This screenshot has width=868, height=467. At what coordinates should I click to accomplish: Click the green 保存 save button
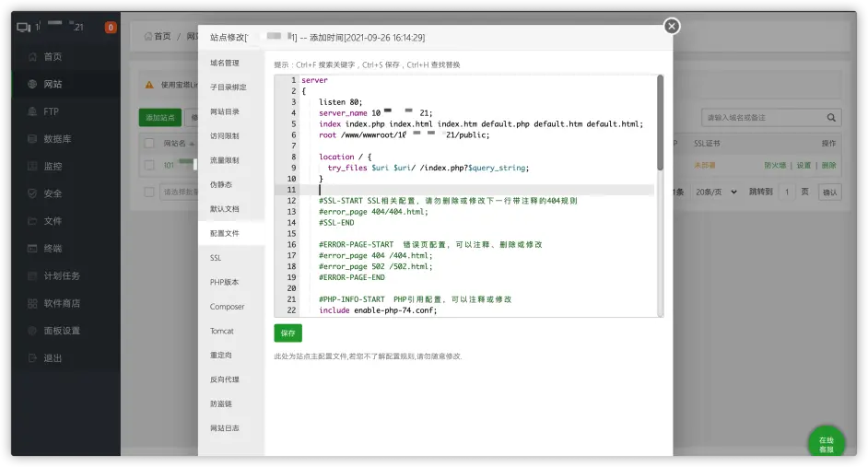coord(287,333)
